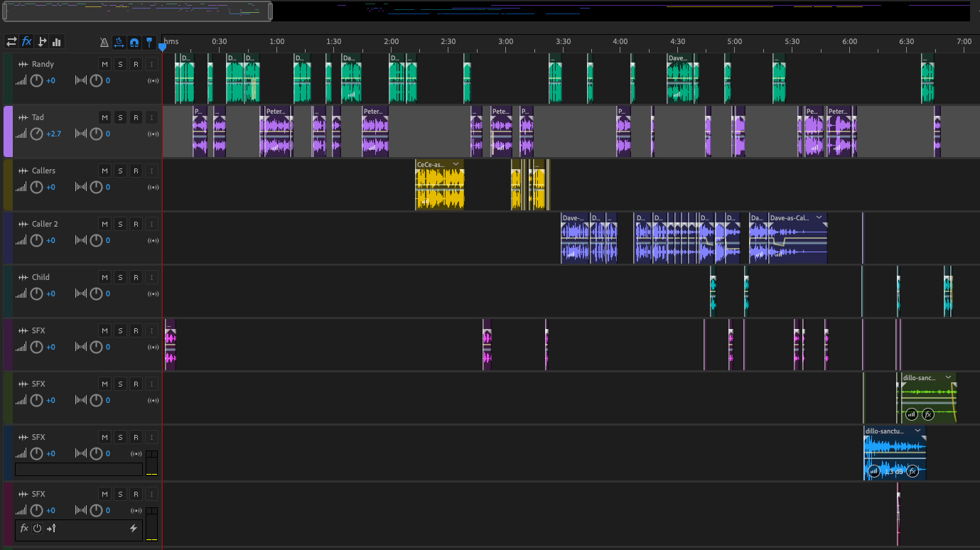
Task: Show the EQ track controls
Action: (57, 42)
